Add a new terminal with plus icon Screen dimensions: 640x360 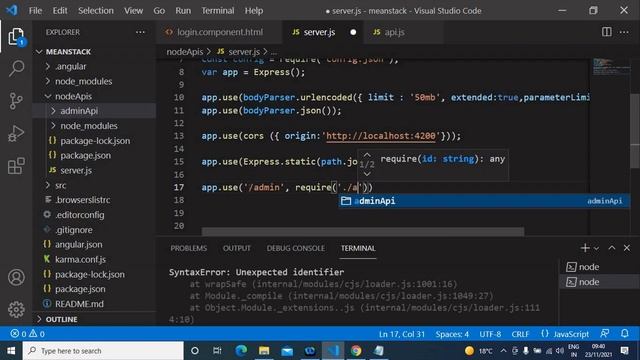585,248
